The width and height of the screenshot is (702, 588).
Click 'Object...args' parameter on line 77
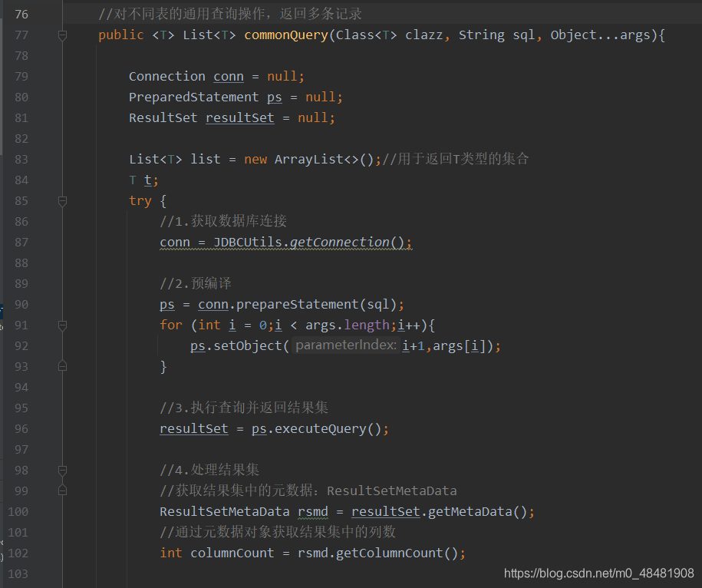[x=600, y=35]
